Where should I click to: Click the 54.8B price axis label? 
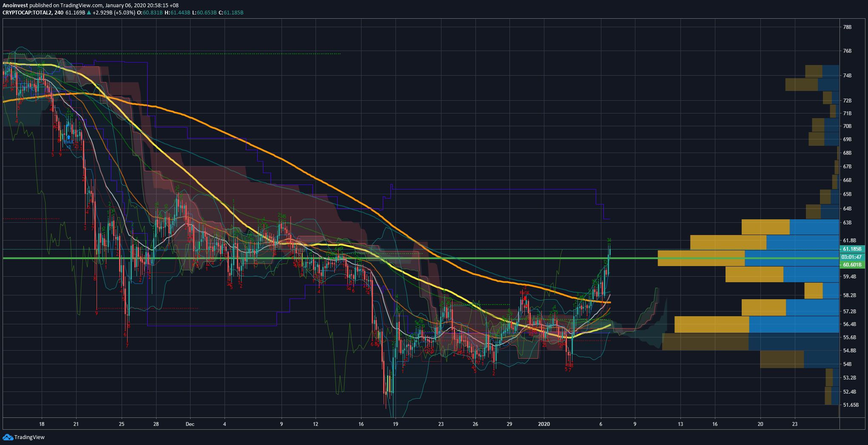tap(849, 351)
